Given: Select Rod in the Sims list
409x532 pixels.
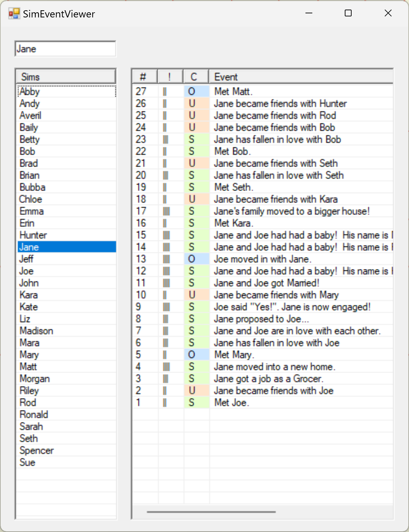Looking at the screenshot, I should (x=67, y=402).
